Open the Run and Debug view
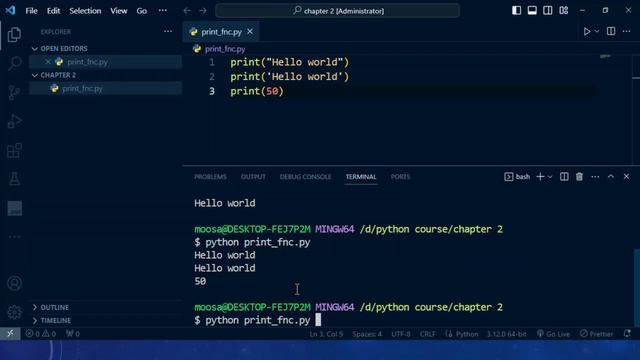Screen dimensions: 640x360 click(x=14, y=121)
